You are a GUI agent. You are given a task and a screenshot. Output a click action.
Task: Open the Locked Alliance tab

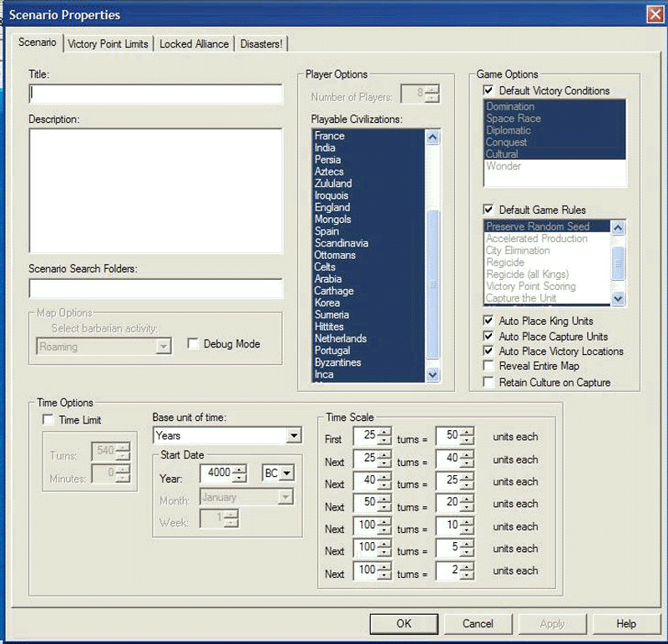coord(194,43)
